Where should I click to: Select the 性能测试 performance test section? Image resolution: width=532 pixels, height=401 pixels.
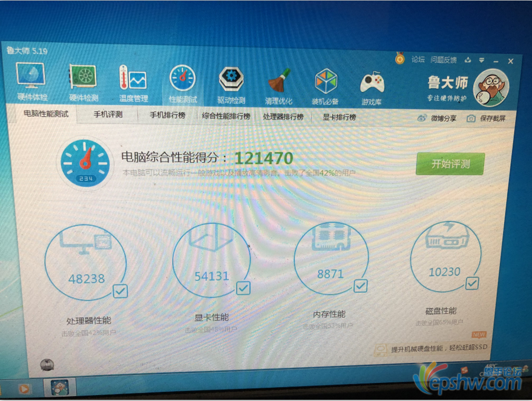point(183,85)
